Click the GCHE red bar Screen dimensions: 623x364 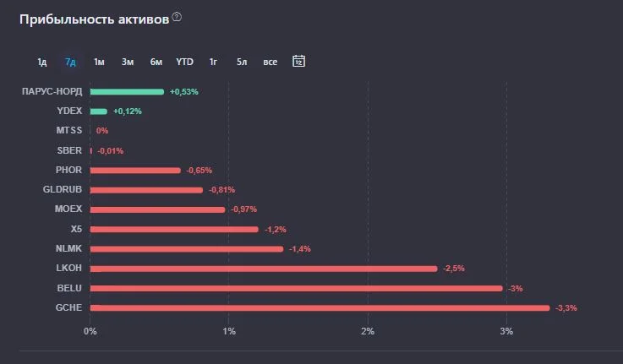(320, 308)
